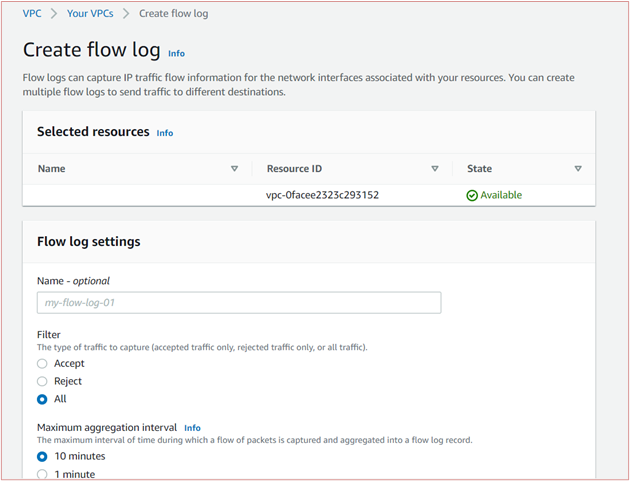The height and width of the screenshot is (481, 630).
Task: Click the Available state text
Action: click(501, 195)
